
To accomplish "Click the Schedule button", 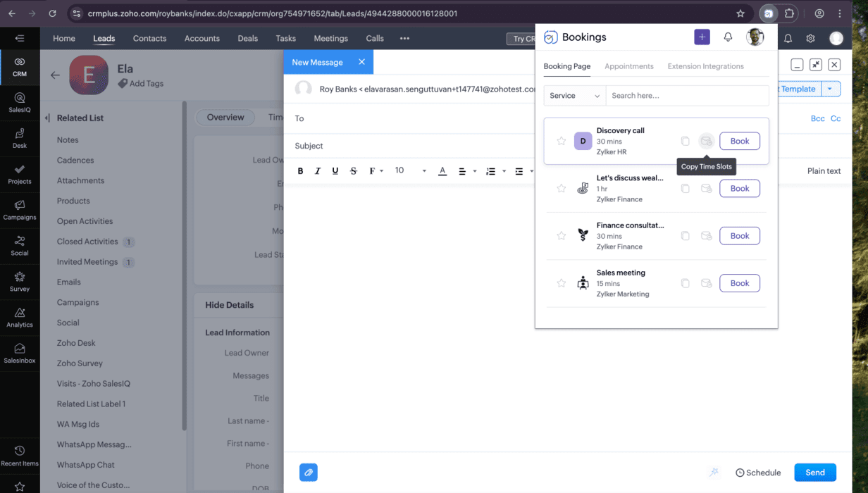I will tap(758, 473).
